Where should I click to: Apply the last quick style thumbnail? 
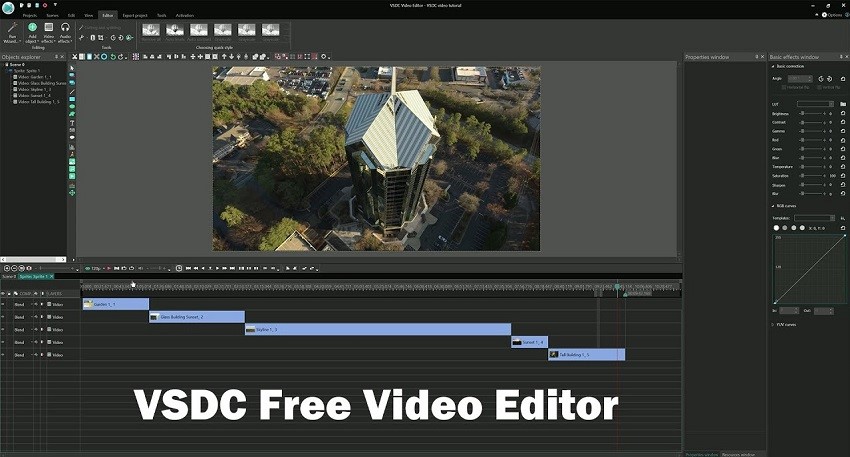(x=271, y=30)
